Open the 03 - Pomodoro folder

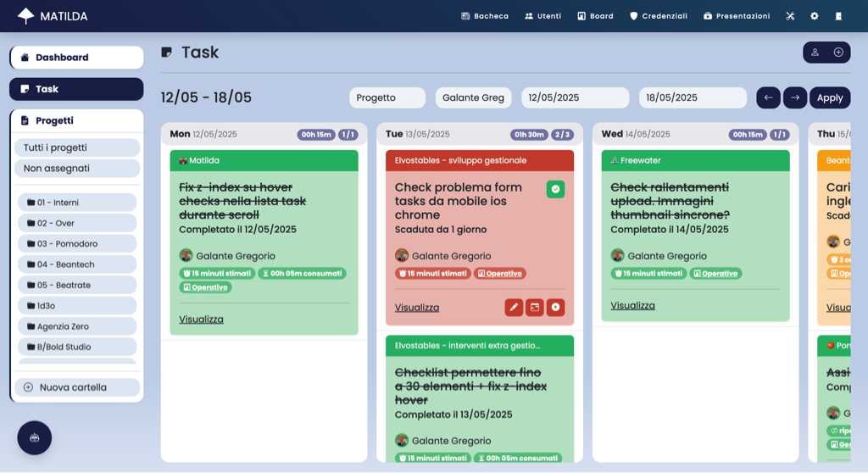pos(77,243)
